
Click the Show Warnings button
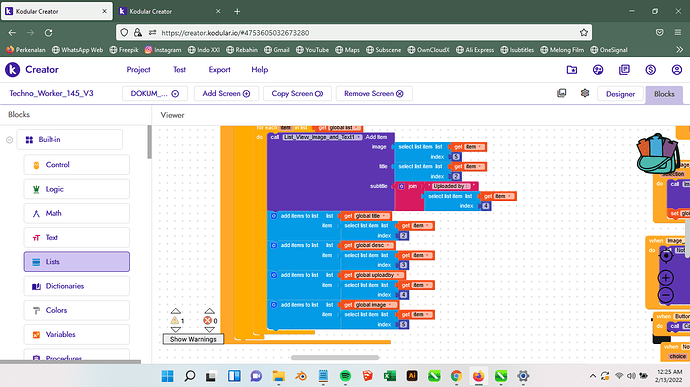click(193, 339)
